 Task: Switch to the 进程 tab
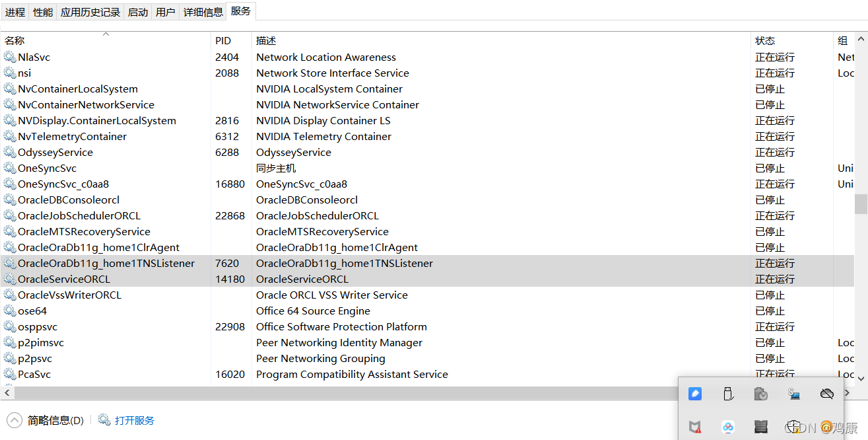point(15,12)
